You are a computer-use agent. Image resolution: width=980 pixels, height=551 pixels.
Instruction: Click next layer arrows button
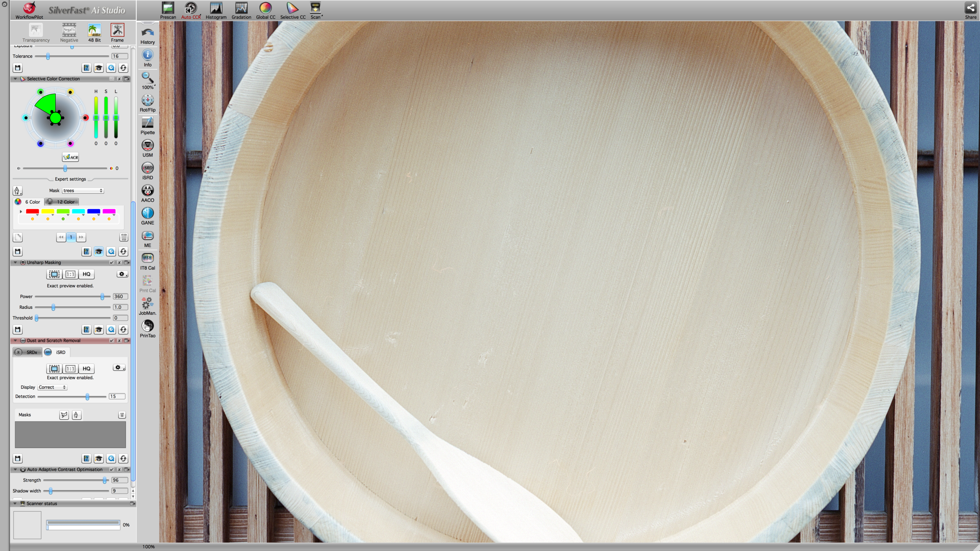81,237
